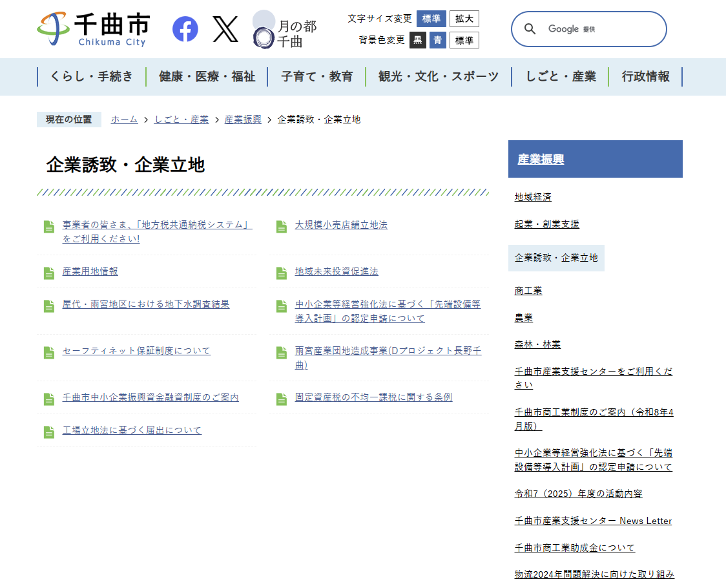Open the 観光・文化・スポーツ menu
Image resolution: width=726 pixels, height=588 pixels.
(x=439, y=76)
